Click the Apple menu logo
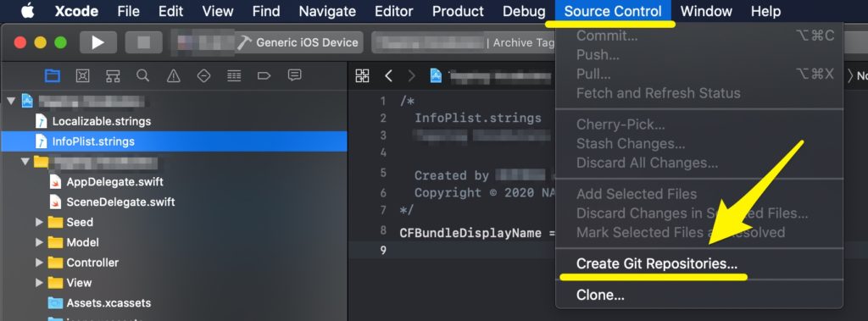Image resolution: width=868 pixels, height=321 pixels. 27,10
